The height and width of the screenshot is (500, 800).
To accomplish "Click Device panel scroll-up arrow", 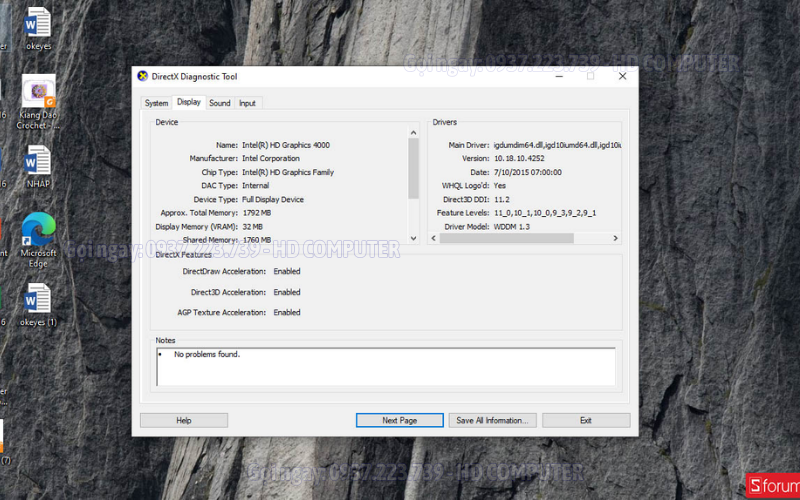I will (414, 133).
